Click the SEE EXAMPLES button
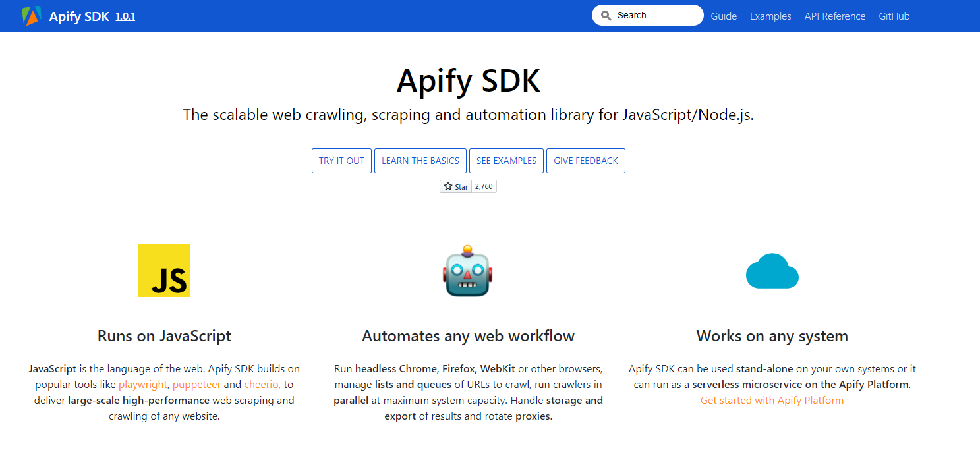980x471 pixels. click(506, 160)
